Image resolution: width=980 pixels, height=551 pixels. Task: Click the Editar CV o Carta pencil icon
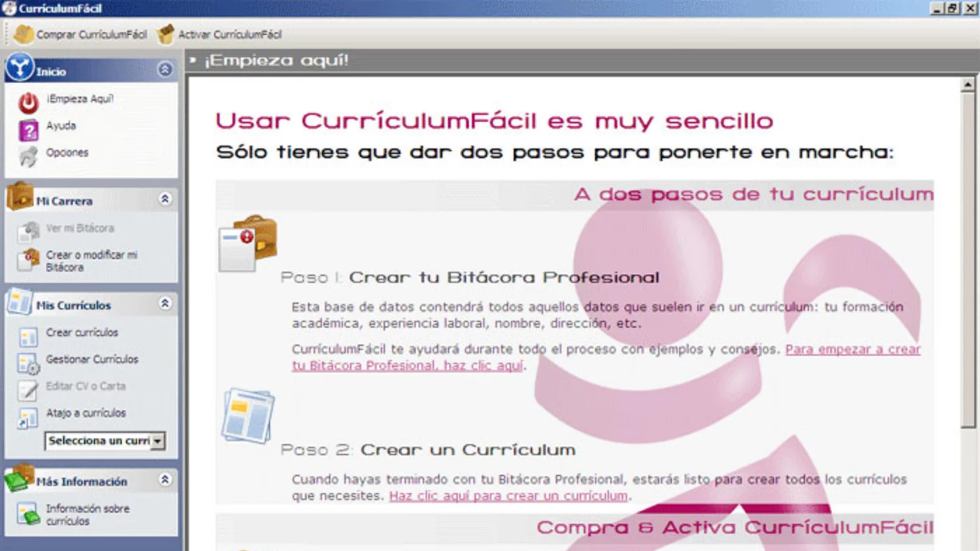point(28,390)
